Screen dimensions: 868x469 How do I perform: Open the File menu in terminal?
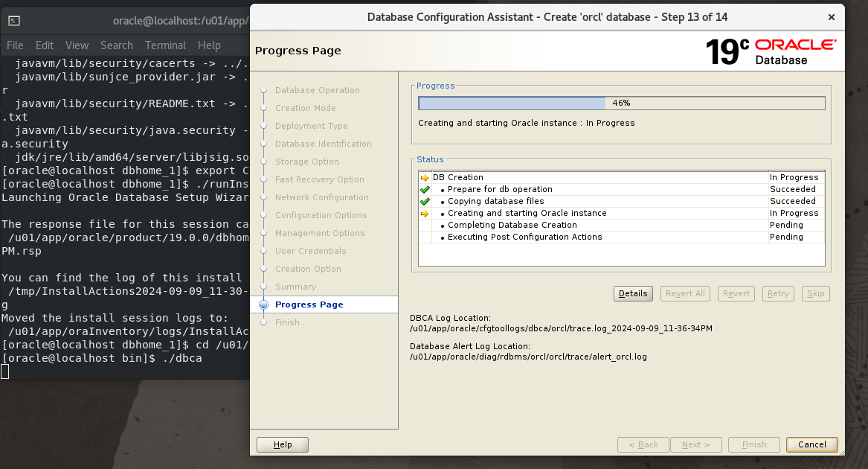[15, 45]
